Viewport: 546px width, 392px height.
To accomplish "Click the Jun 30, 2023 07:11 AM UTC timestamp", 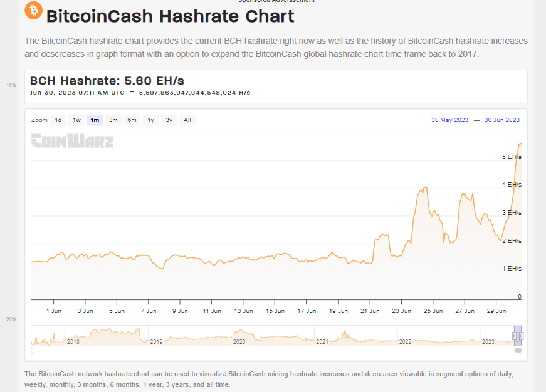I will point(77,93).
